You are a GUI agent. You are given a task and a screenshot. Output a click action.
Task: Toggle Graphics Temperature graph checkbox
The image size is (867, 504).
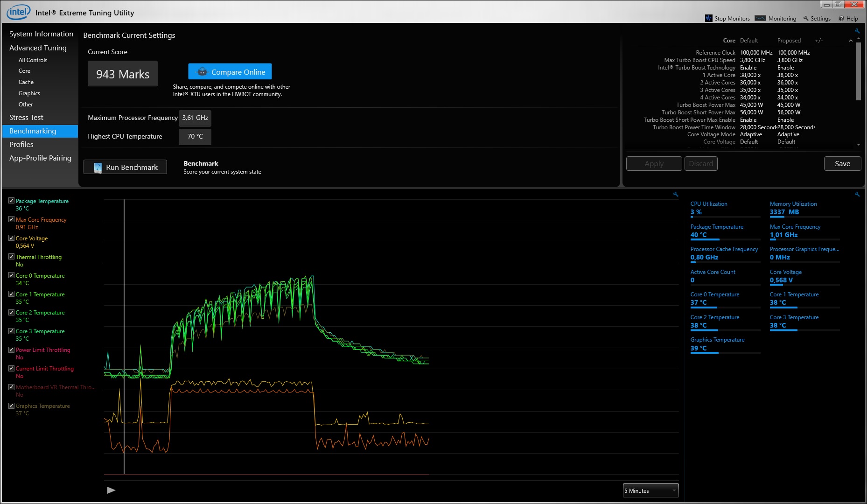11,406
